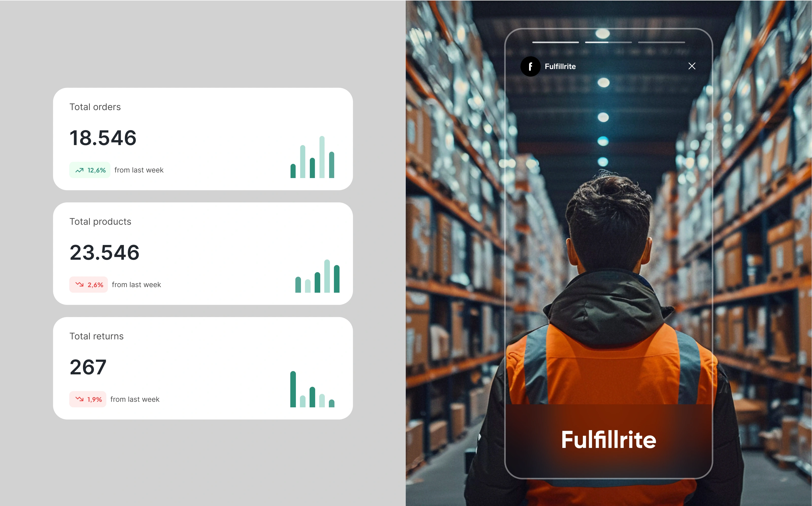Select the Total returns label
The height and width of the screenshot is (506, 812).
click(96, 336)
